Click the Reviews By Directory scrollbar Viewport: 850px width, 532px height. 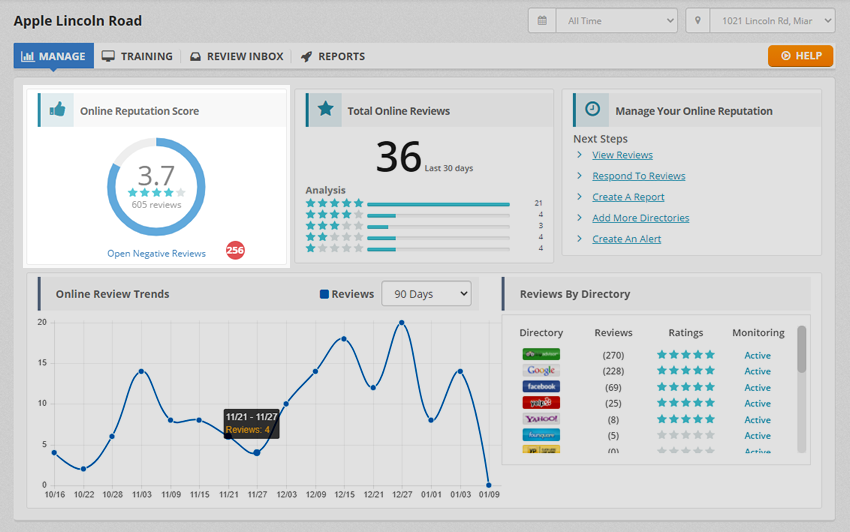pos(801,350)
